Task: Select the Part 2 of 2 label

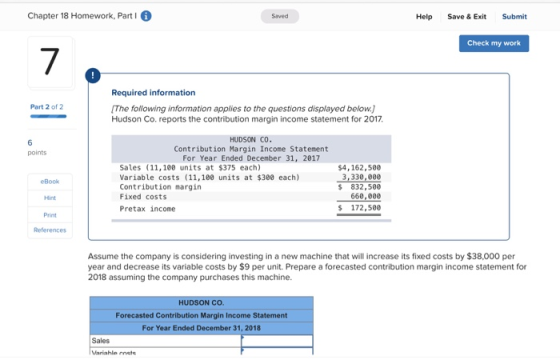Action: coord(47,107)
